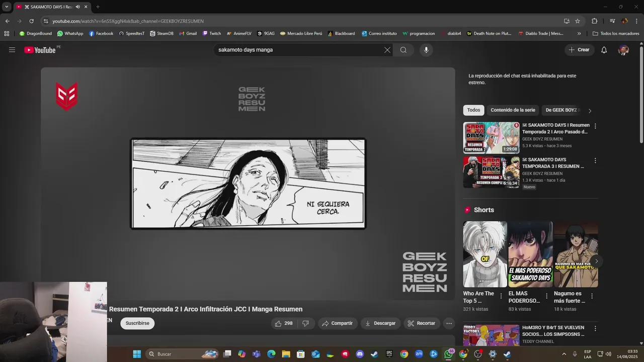Subscribe with Suscribirse button
This screenshot has width=644, height=362.
pos(137,323)
